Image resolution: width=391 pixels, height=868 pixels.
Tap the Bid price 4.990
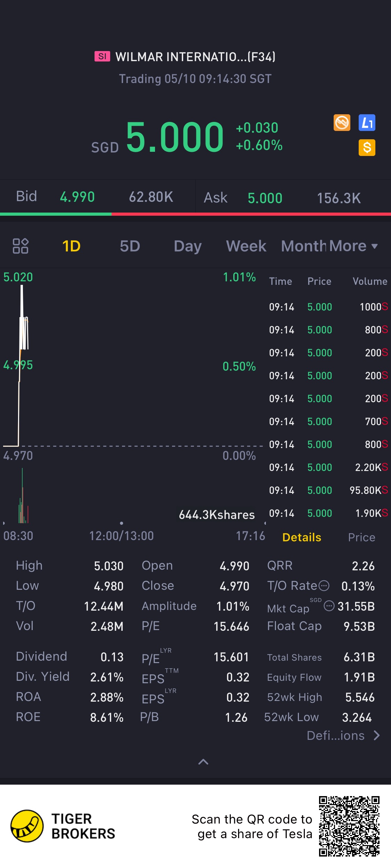coord(77,197)
